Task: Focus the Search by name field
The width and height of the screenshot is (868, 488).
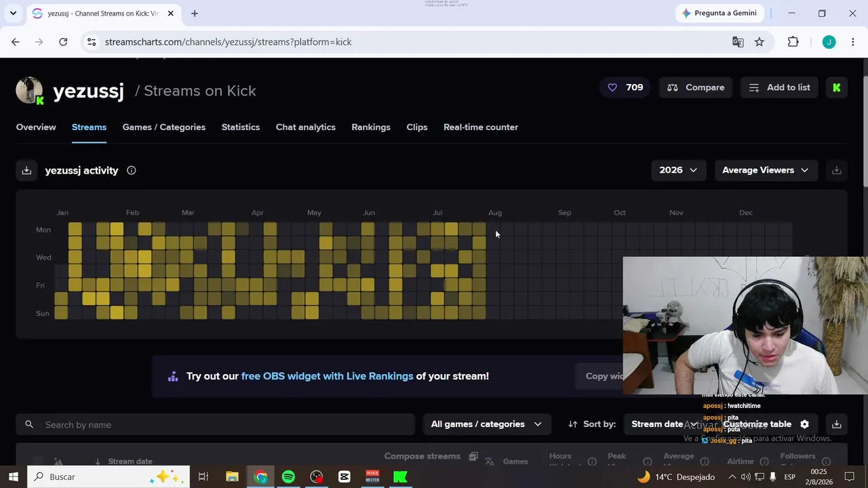Action: click(x=216, y=425)
